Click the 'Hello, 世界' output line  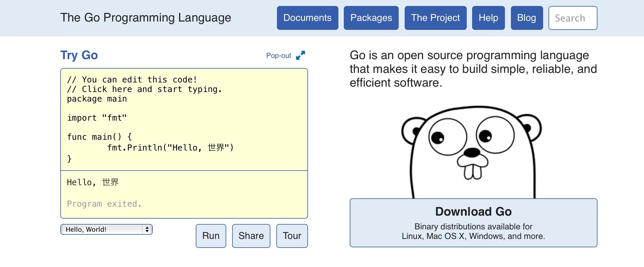pos(93,182)
